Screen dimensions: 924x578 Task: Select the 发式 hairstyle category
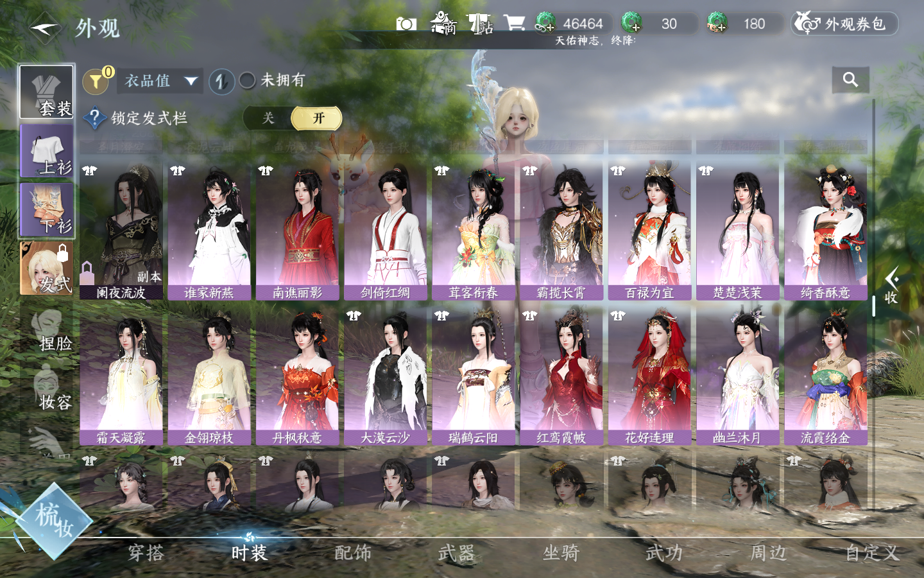[46, 268]
